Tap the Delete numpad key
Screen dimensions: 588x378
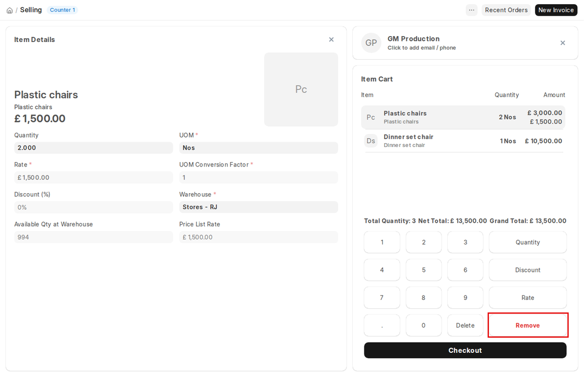[465, 325]
